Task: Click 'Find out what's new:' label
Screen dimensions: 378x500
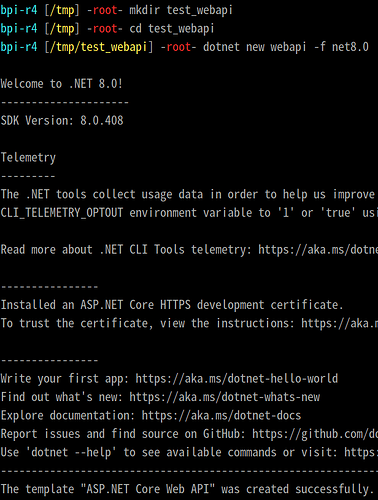Action: (62, 397)
